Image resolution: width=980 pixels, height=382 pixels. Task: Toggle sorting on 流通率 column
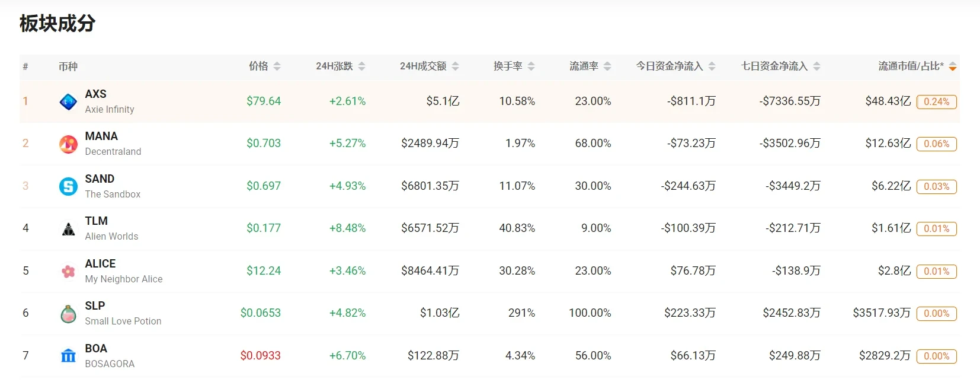[607, 66]
